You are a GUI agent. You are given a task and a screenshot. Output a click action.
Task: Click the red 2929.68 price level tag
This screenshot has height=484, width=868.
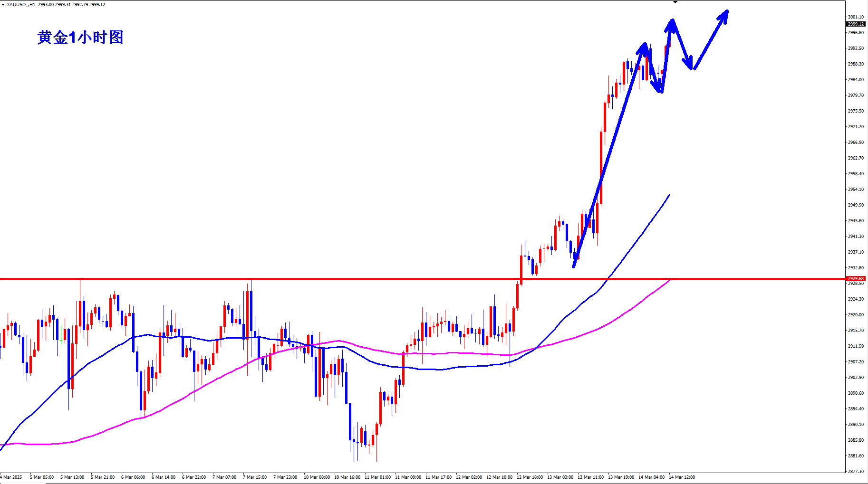(x=856, y=279)
